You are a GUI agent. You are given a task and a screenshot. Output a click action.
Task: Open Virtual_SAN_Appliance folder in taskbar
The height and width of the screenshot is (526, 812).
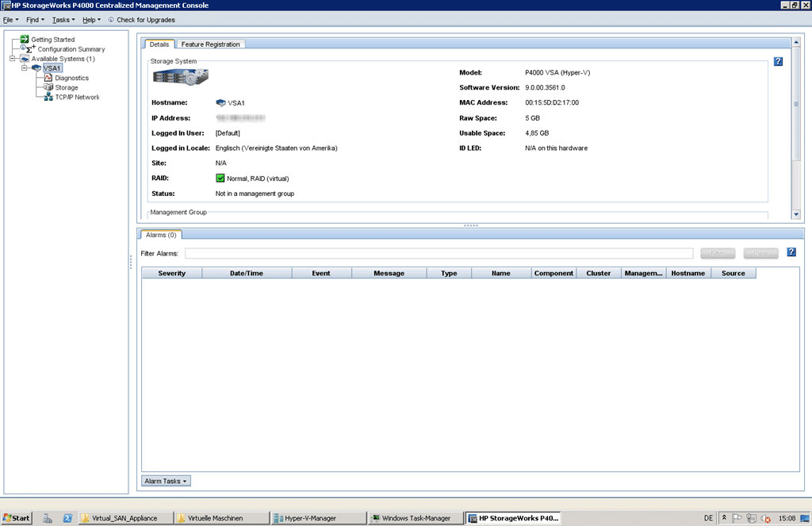pos(124,518)
